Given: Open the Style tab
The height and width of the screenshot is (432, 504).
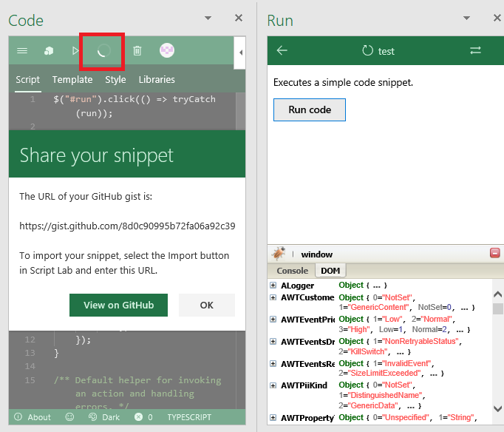Looking at the screenshot, I should click(x=115, y=79).
